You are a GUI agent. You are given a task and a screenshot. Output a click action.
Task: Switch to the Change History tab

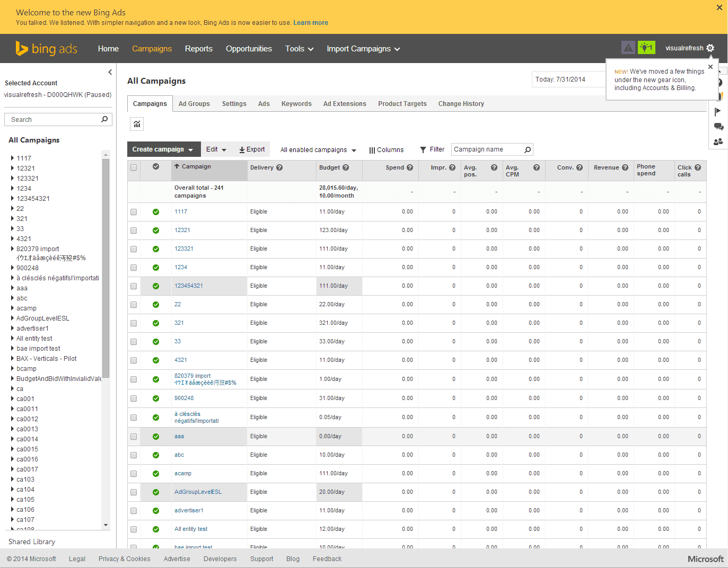coord(461,104)
